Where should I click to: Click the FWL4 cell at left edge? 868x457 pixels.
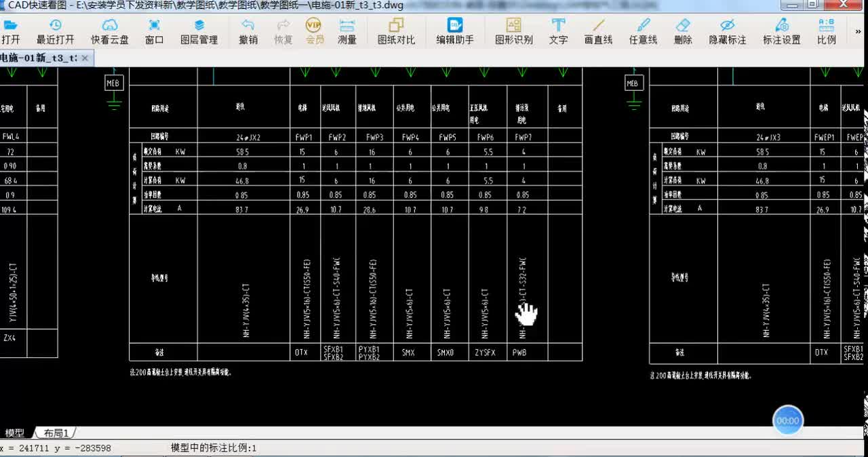pyautogui.click(x=11, y=136)
